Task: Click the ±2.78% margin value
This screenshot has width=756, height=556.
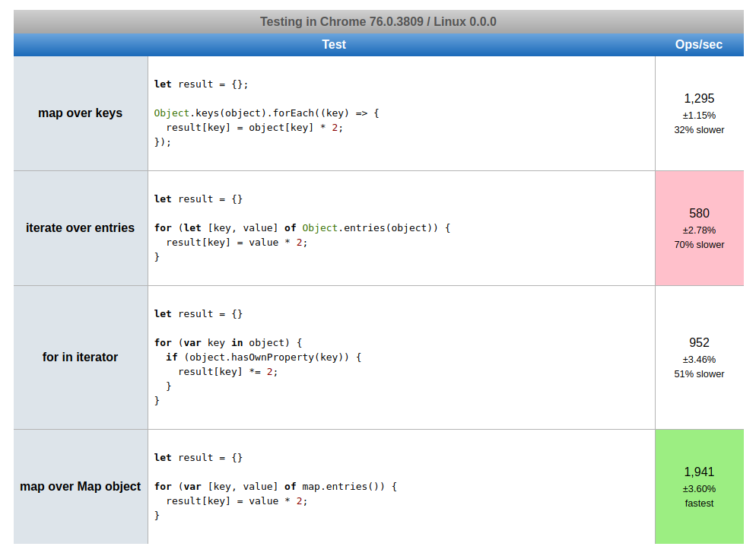Action: 699,230
